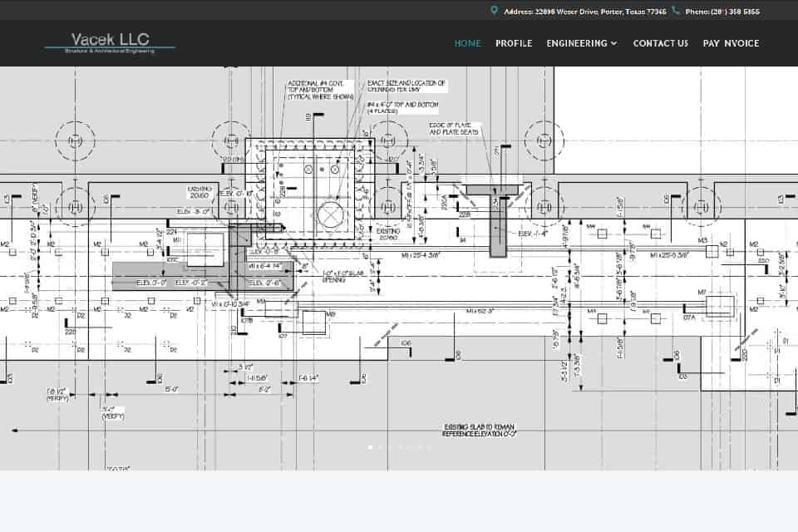798x532 pixels.
Task: Click the Vacek LLC logo
Action: point(110,40)
